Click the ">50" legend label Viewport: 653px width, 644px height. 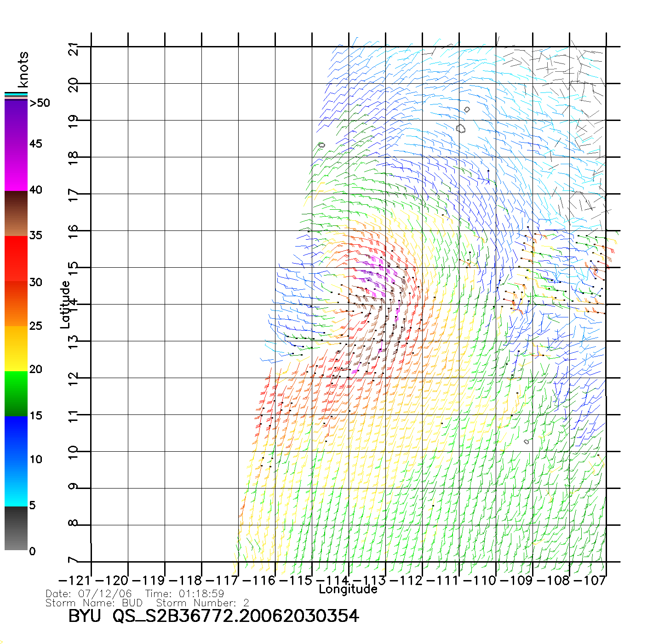coord(40,103)
